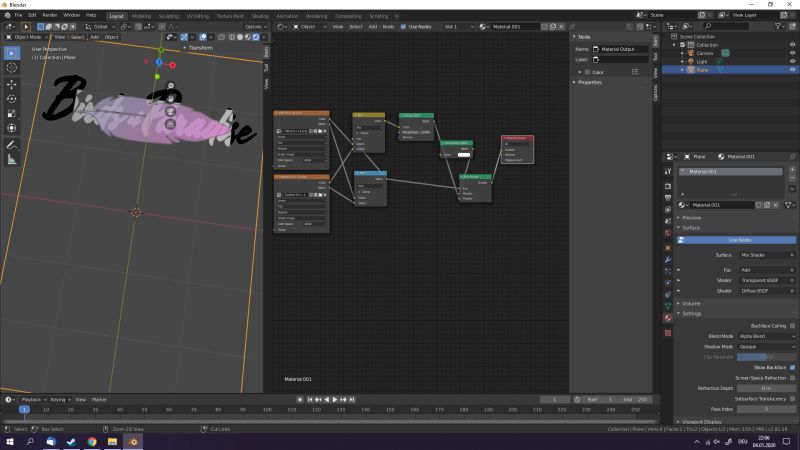Select the Move tool in viewport toolbar
This screenshot has width=800, height=450.
coord(12,84)
